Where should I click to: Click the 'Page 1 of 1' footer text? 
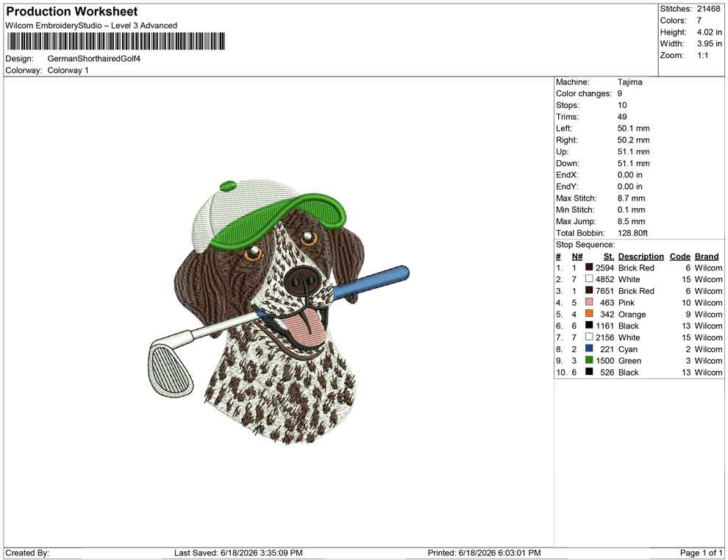point(701,553)
